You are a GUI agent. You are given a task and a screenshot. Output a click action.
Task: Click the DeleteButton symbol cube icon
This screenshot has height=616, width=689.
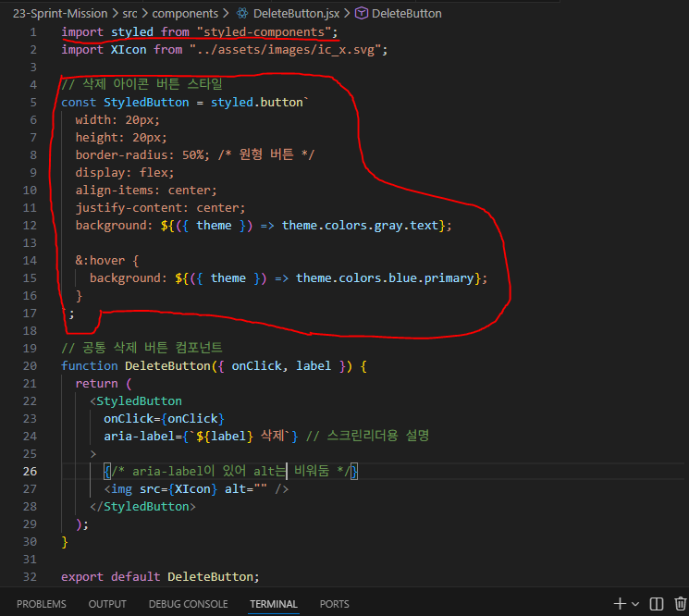(362, 14)
